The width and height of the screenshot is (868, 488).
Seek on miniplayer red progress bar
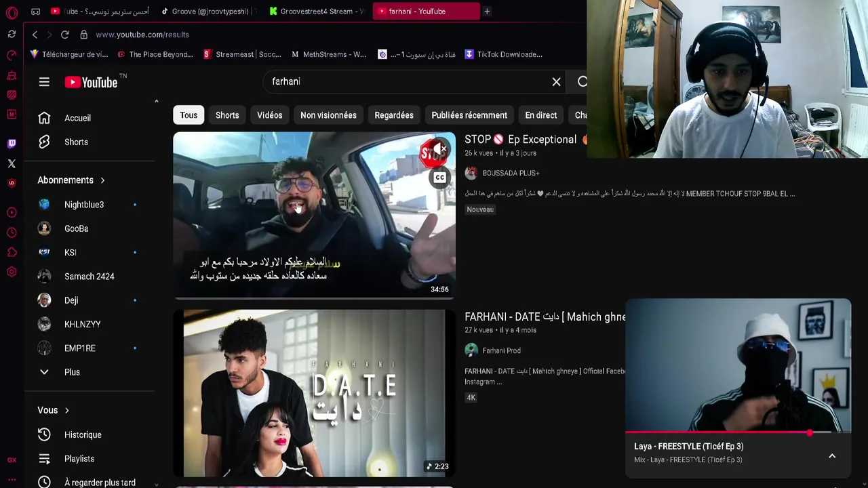[738, 432]
